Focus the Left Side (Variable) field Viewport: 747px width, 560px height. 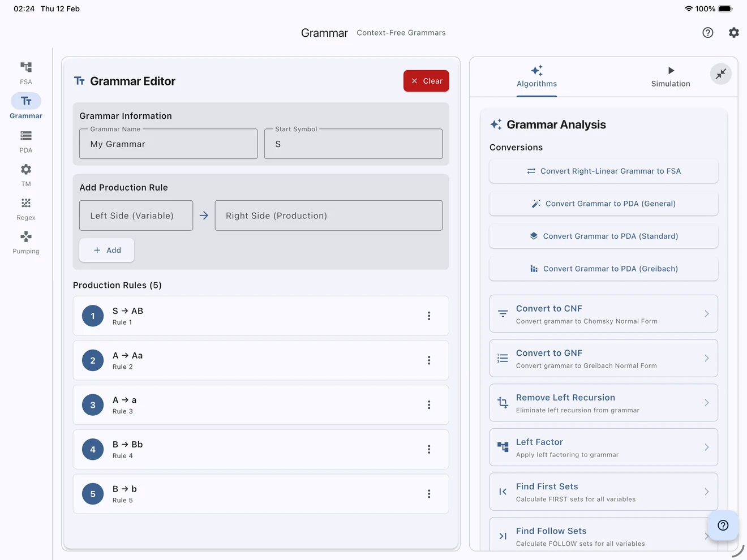136,216
